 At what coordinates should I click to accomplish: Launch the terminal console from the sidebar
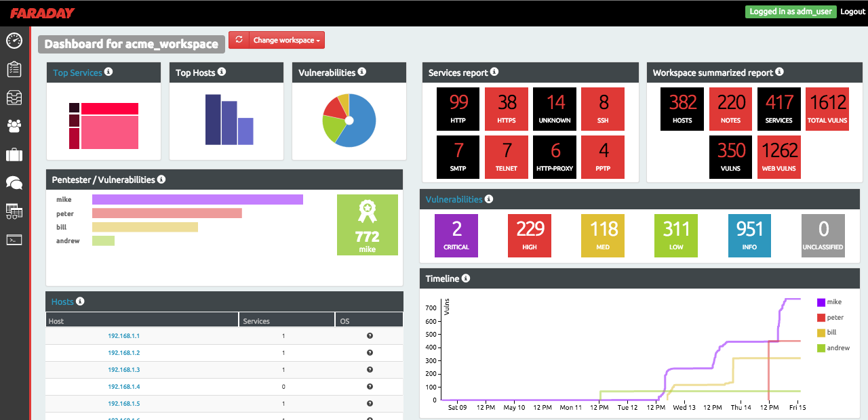click(x=14, y=239)
